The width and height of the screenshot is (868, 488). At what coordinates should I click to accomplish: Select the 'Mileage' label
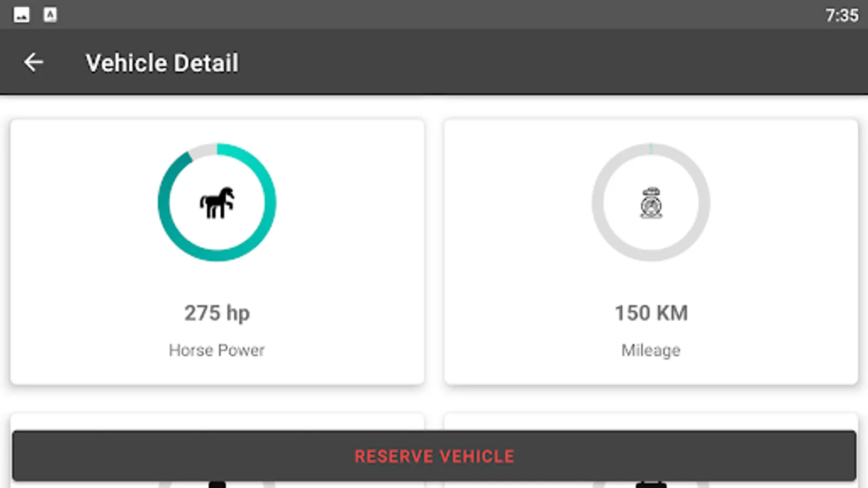tap(651, 350)
